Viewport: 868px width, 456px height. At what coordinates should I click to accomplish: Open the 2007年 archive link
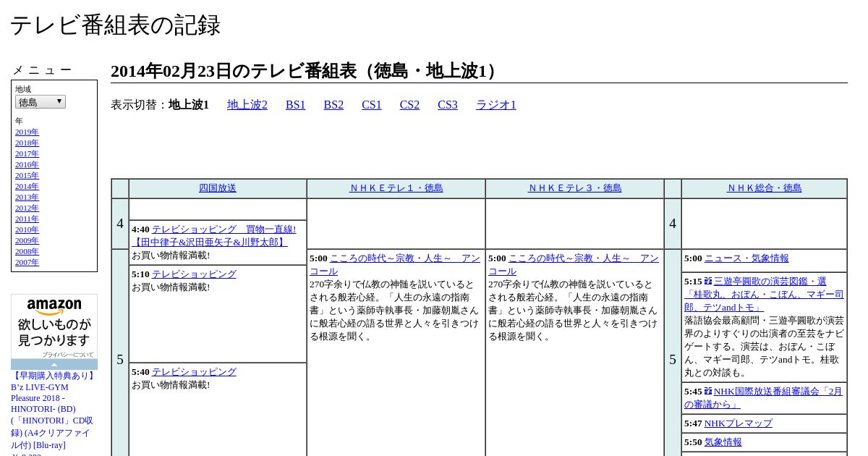pyautogui.click(x=27, y=262)
